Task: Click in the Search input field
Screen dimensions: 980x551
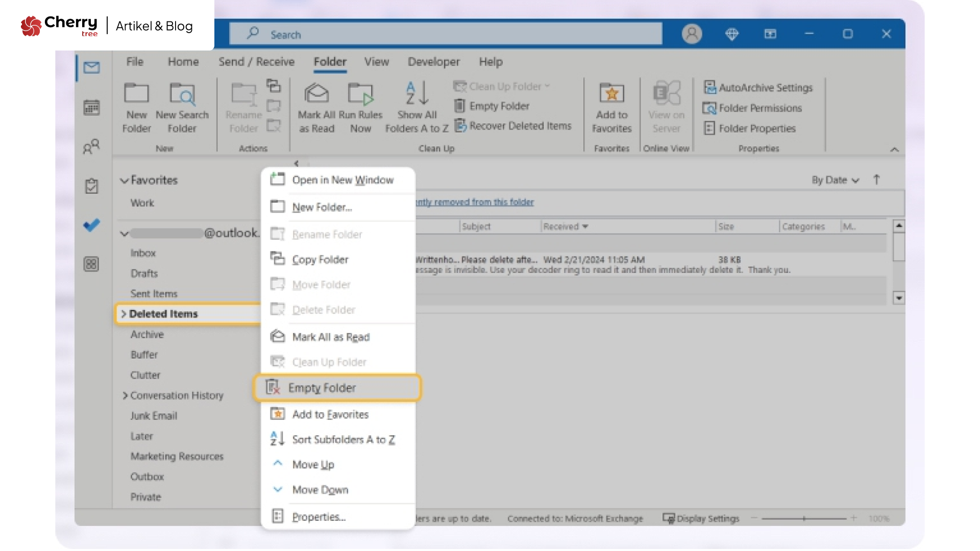Action: click(x=446, y=34)
